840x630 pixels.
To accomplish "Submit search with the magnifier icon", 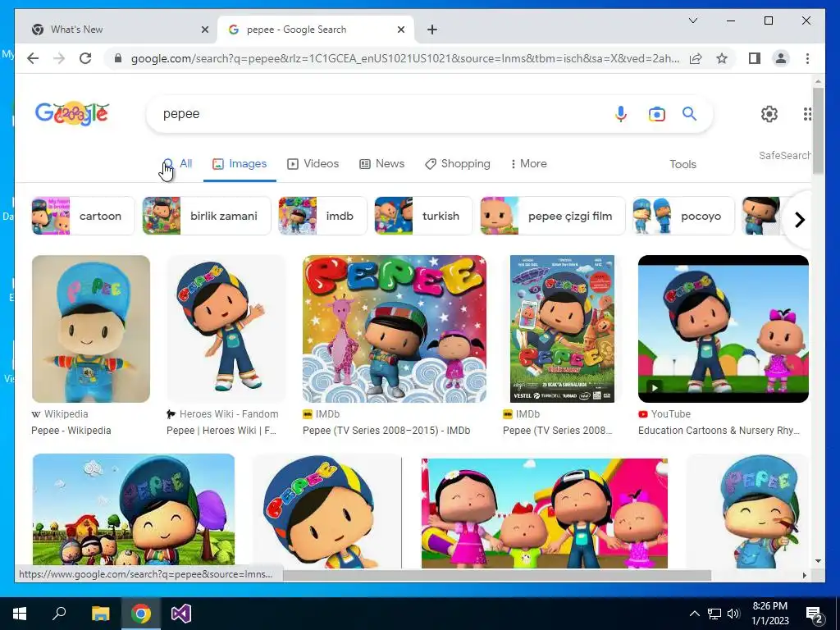I will coord(689,113).
